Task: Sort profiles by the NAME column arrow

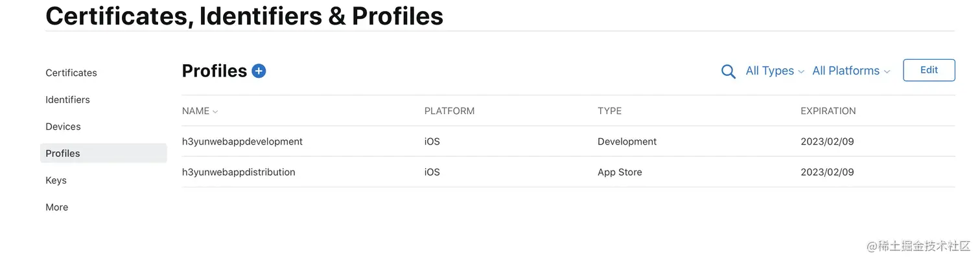Action: point(215,112)
